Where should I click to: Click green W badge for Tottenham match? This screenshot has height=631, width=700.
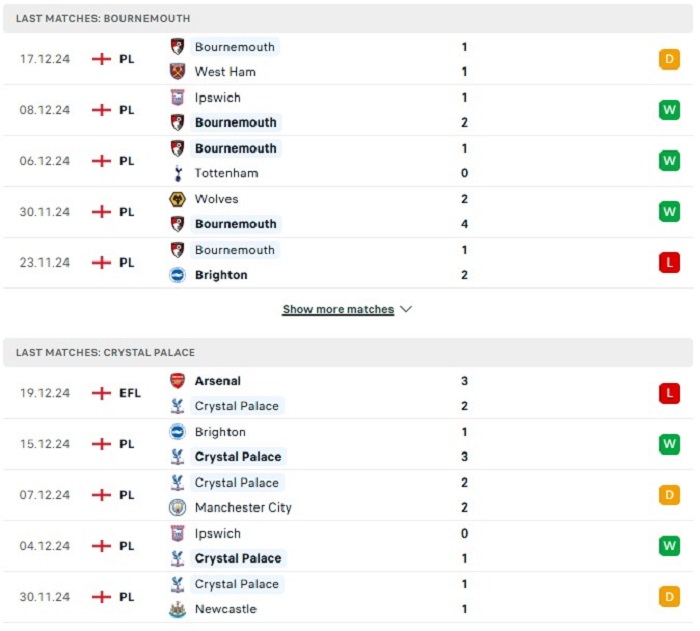(x=669, y=161)
